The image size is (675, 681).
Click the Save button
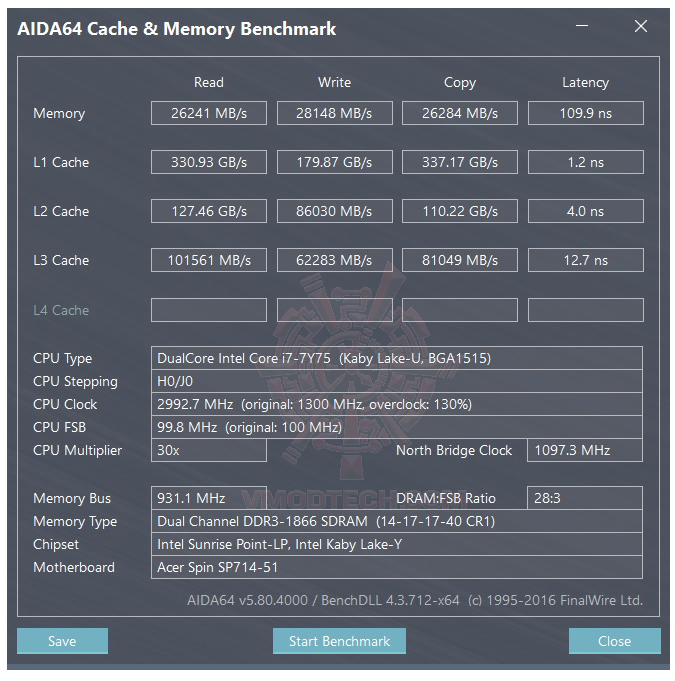63,641
